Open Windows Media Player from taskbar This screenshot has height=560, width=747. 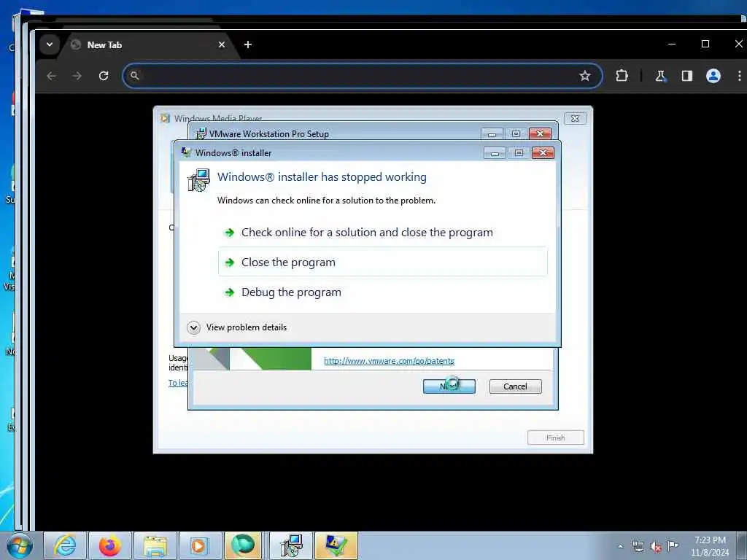click(x=200, y=545)
